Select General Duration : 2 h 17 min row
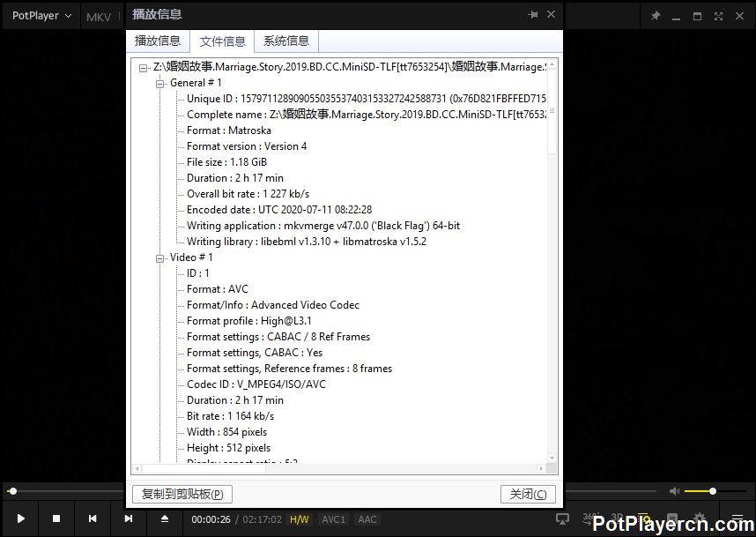 pyautogui.click(x=235, y=178)
